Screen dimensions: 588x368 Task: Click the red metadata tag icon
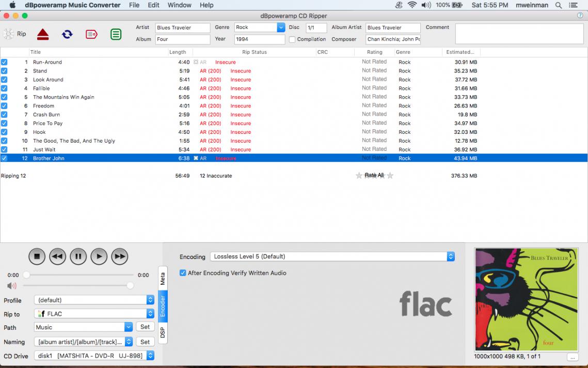[x=91, y=35]
